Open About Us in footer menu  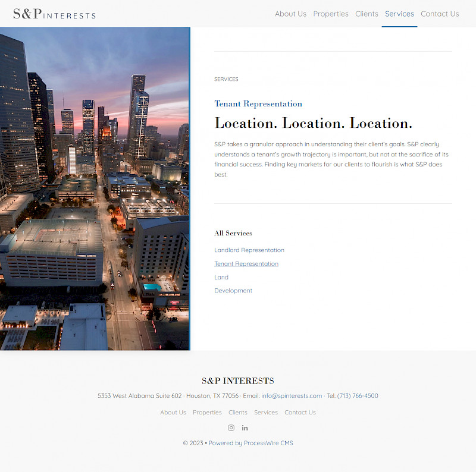click(x=173, y=413)
